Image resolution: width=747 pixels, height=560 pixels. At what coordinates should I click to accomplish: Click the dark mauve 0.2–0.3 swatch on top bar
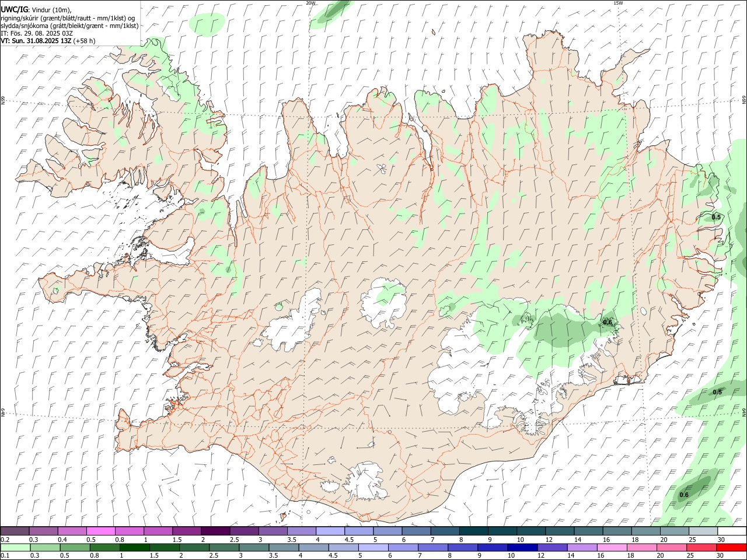click(15, 531)
